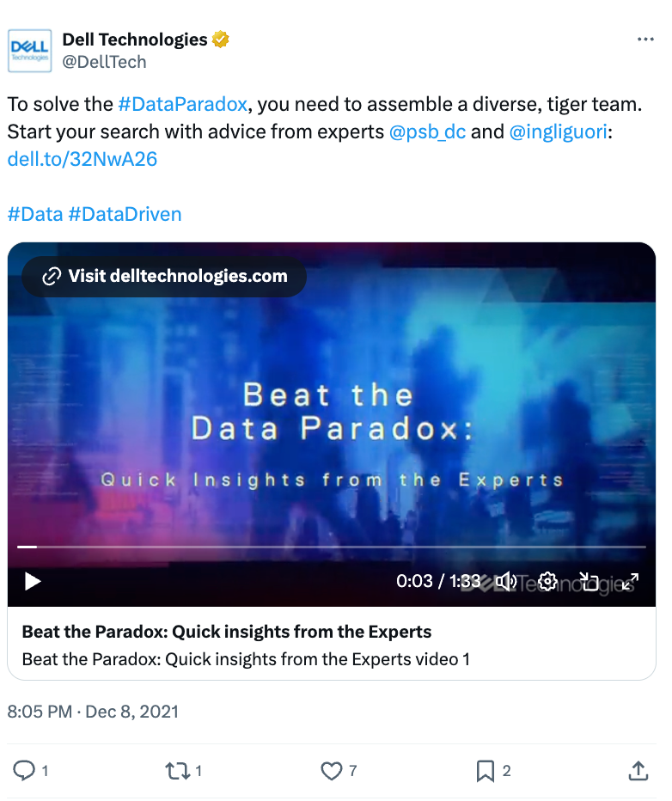The image size is (672, 801).
Task: Mute the video with the speaker icon
Action: point(505,581)
